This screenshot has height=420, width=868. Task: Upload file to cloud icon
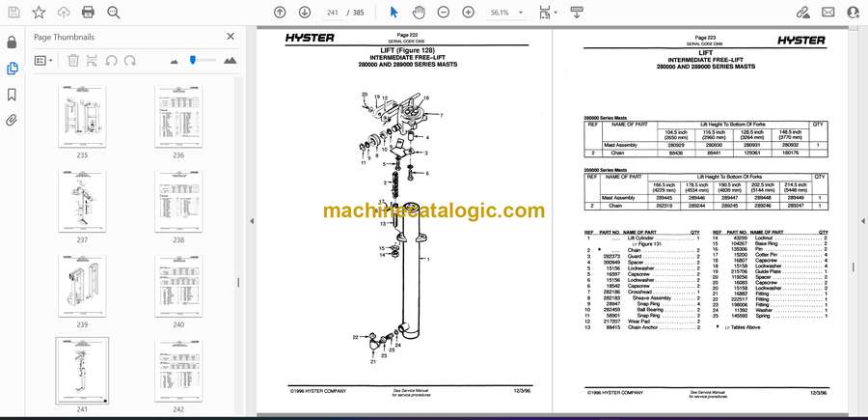point(64,13)
